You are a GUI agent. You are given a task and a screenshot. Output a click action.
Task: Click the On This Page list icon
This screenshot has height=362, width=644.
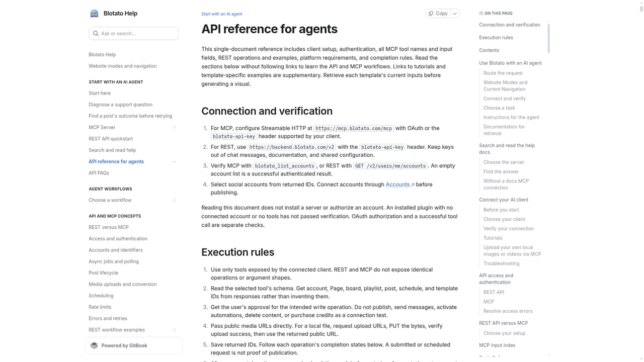click(x=481, y=14)
